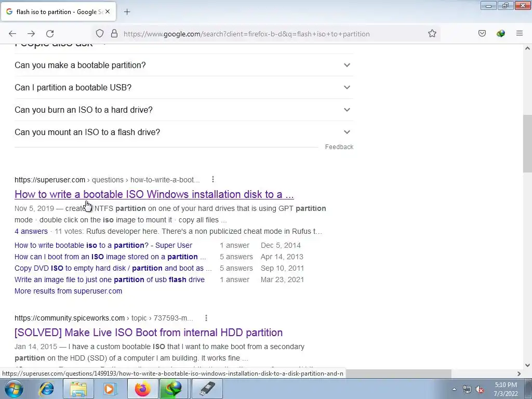532x399 pixels.
Task: Expand 'Can I partition a bootable USB?'
Action: [183, 87]
